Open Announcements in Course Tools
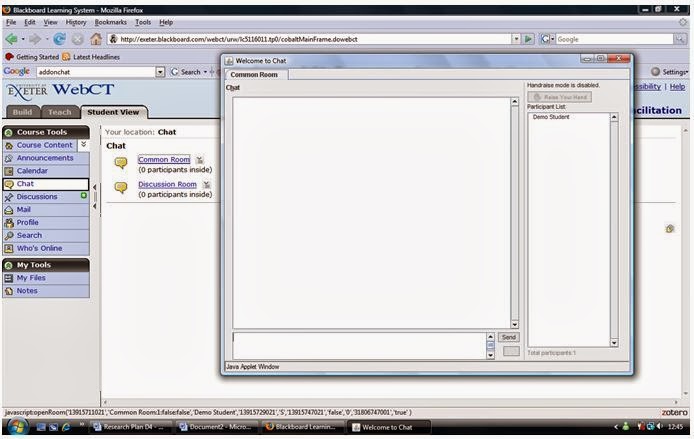 coord(45,158)
